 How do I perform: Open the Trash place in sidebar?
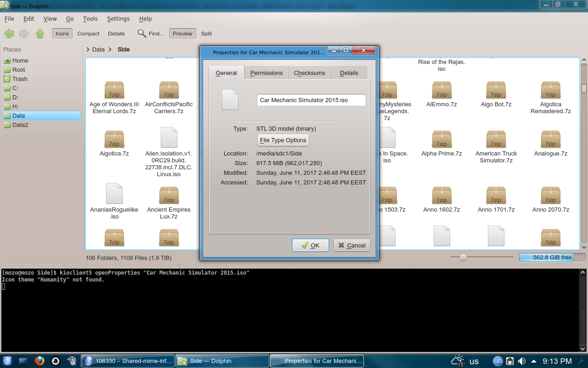click(20, 79)
